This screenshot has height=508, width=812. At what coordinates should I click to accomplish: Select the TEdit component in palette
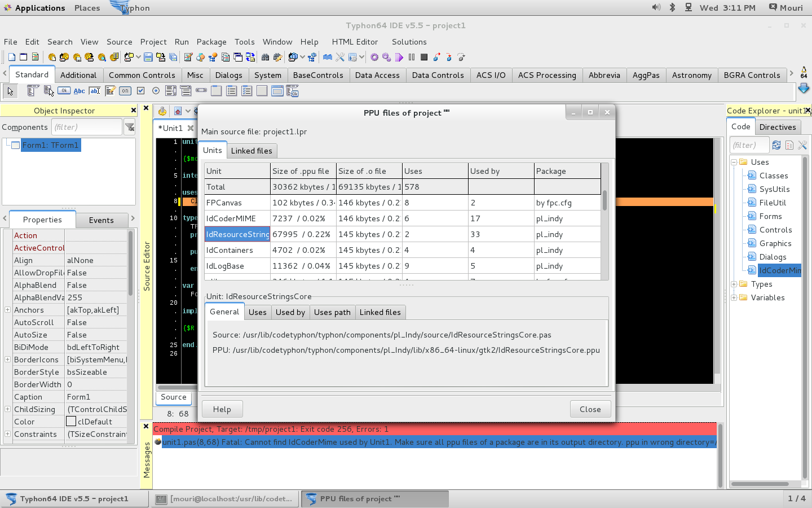pyautogui.click(x=95, y=91)
